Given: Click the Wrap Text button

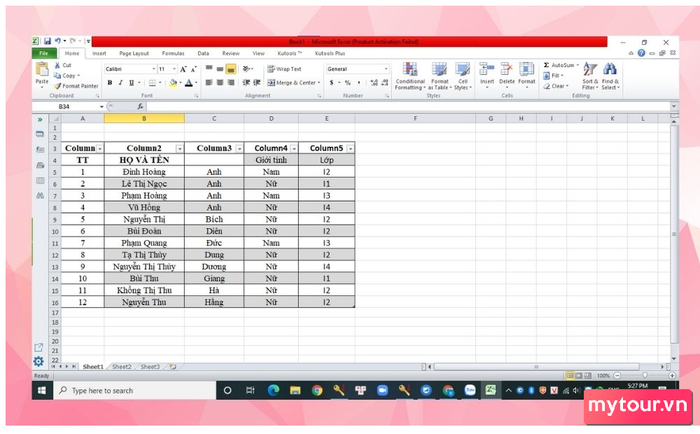Looking at the screenshot, I should point(284,69).
